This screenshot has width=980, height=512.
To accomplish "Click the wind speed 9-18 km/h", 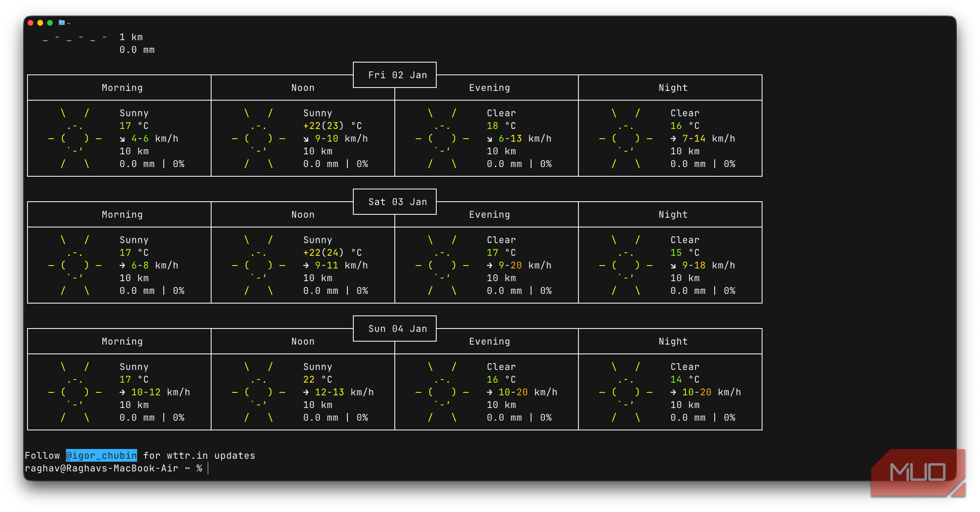I will (x=703, y=266).
